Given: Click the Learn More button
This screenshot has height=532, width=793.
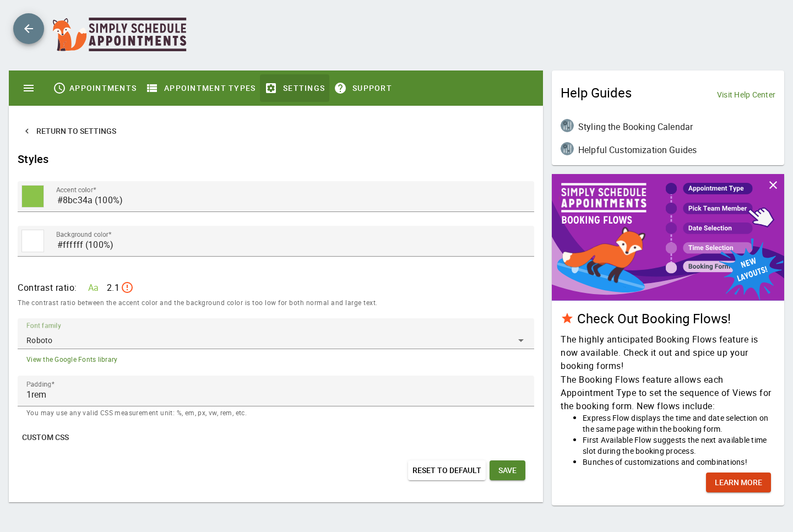Looking at the screenshot, I should [x=738, y=482].
